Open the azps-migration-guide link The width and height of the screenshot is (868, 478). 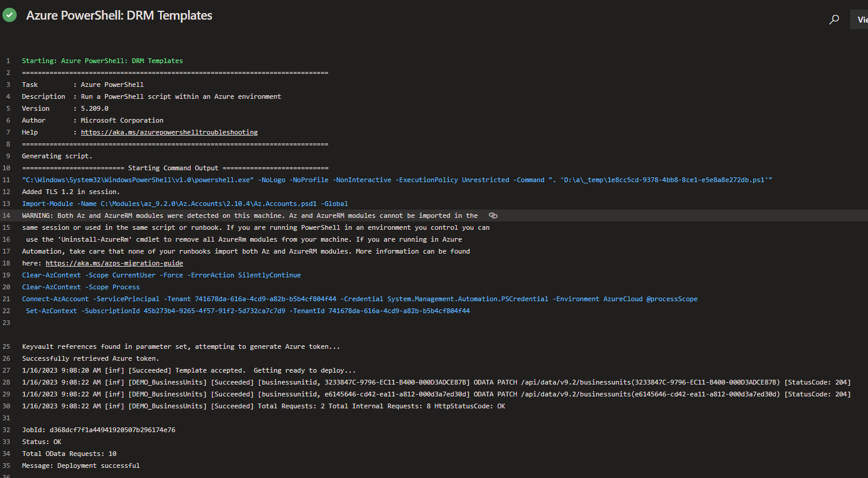pyautogui.click(x=114, y=263)
